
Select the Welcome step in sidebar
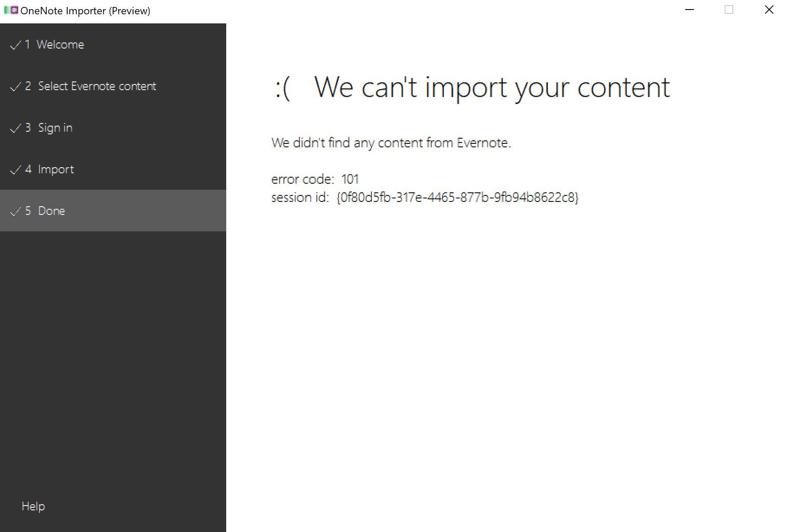(113, 44)
